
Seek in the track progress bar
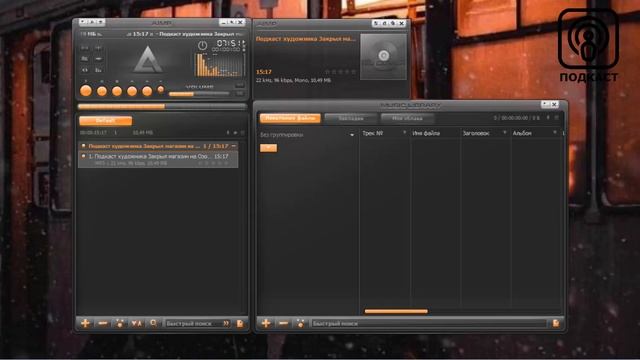pos(162,107)
